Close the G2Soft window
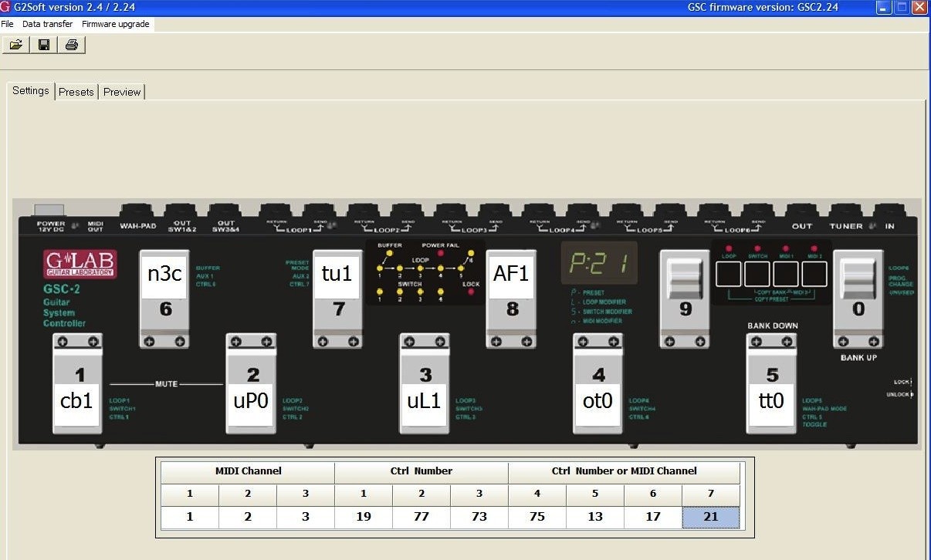Screen dimensions: 931x560 click(919, 7)
